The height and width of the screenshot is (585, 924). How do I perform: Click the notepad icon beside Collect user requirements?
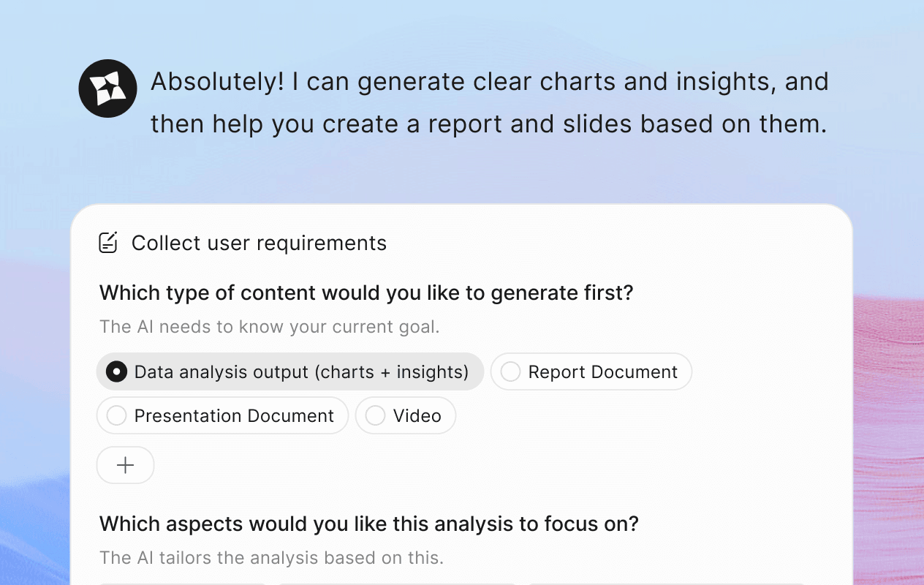coord(108,243)
